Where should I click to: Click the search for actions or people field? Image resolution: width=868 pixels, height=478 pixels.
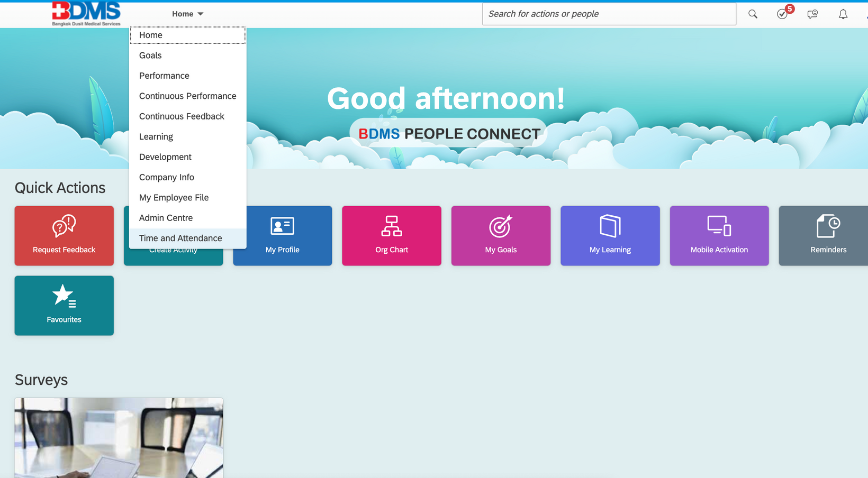[x=609, y=14]
